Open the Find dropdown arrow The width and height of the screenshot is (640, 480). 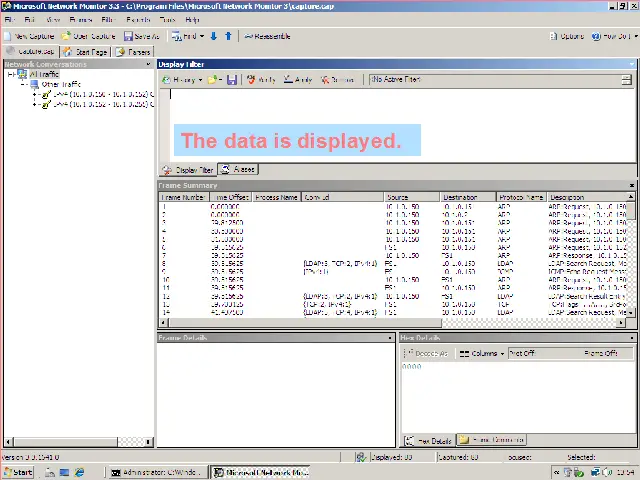[202, 36]
